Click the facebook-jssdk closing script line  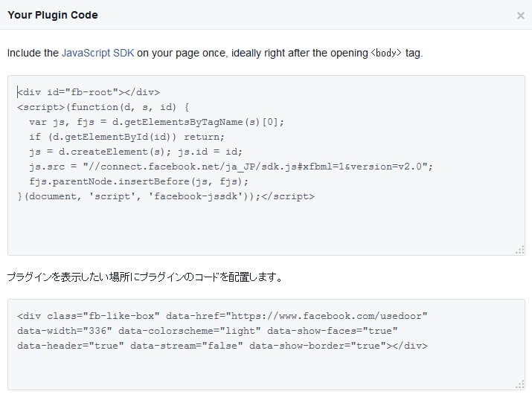[166, 196]
